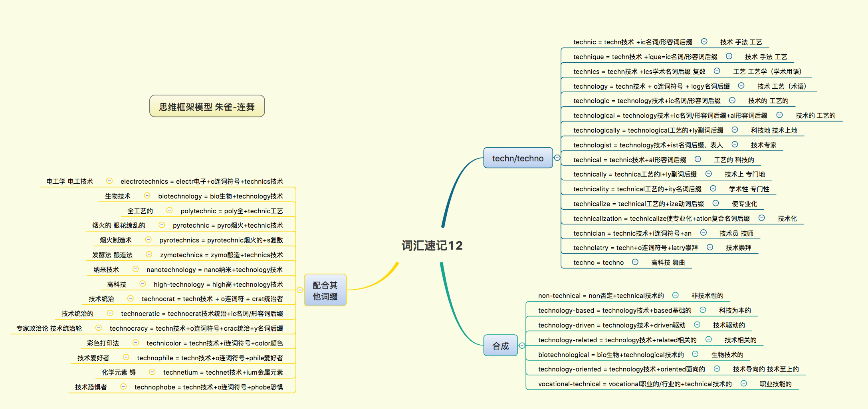Select the technological node text
868x409 pixels.
coord(670,115)
